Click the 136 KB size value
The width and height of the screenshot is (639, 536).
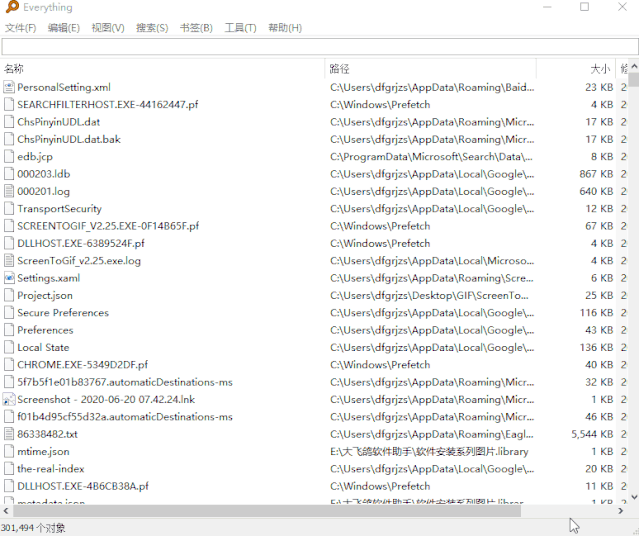tap(596, 347)
